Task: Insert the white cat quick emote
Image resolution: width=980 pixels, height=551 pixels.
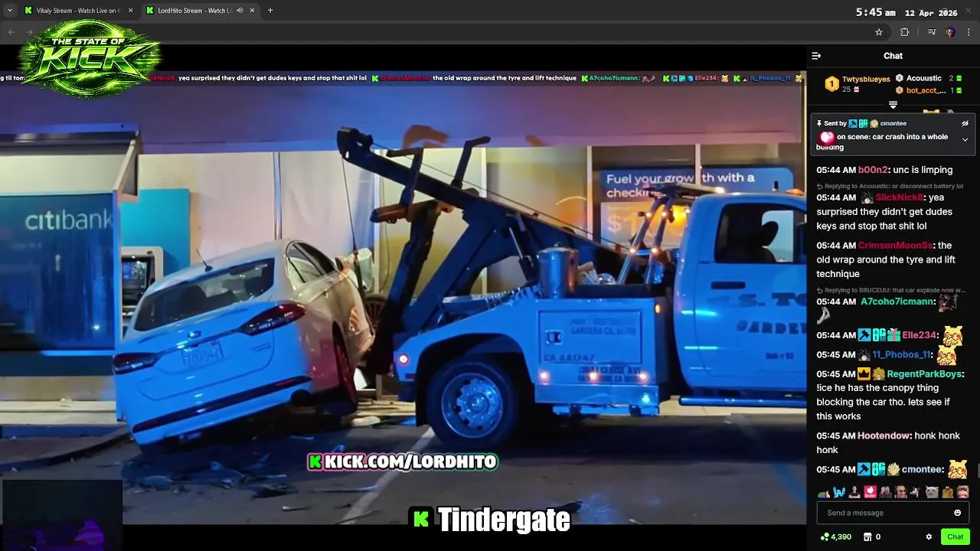Action: pos(932,492)
